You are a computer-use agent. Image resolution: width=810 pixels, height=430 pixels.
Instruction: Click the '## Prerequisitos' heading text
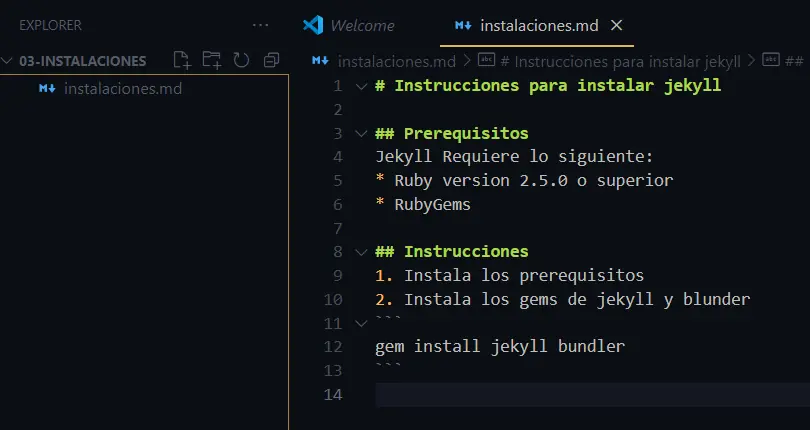point(451,133)
